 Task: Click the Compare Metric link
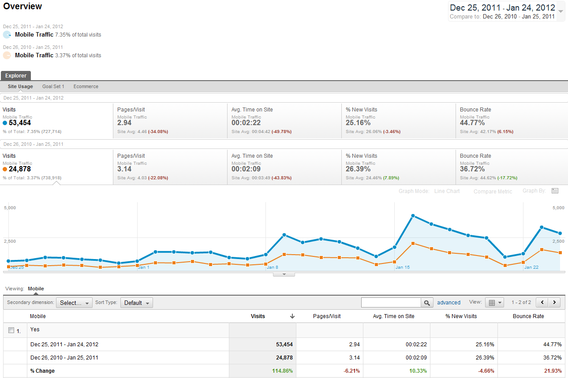click(x=493, y=191)
